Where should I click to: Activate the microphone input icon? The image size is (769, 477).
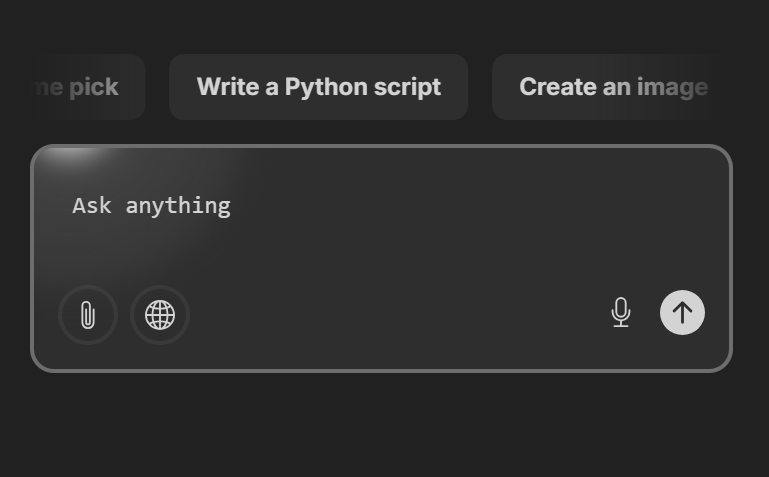tap(621, 312)
